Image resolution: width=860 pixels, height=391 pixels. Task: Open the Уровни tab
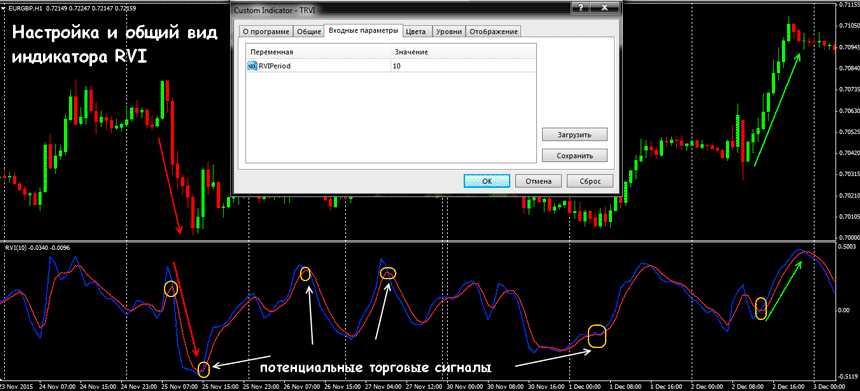pyautogui.click(x=449, y=32)
